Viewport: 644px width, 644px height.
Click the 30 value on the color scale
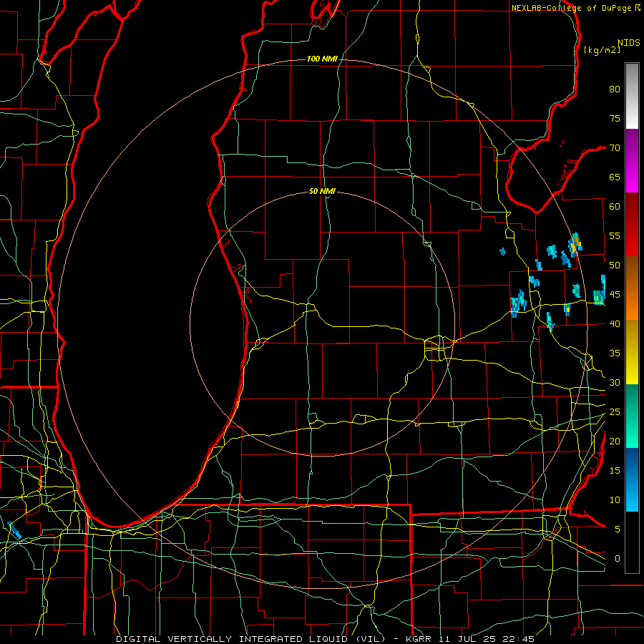(615, 382)
